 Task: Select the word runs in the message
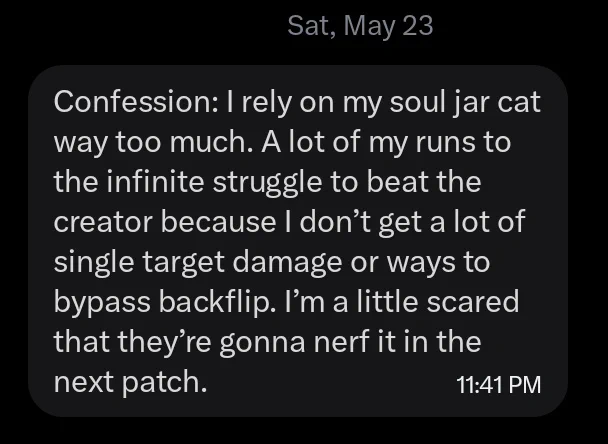[444, 142]
